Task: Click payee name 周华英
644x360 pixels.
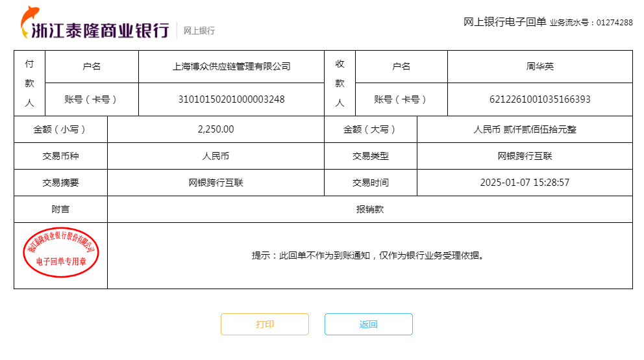Action: click(x=540, y=66)
